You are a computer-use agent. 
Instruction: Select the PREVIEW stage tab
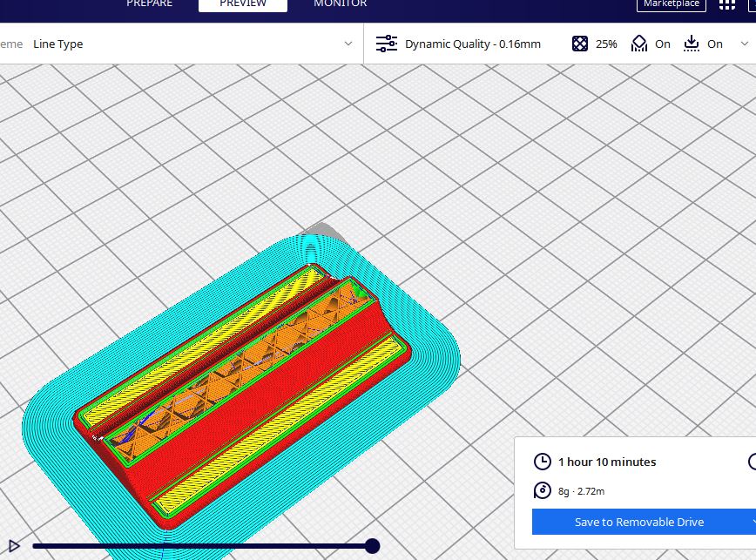(x=243, y=4)
